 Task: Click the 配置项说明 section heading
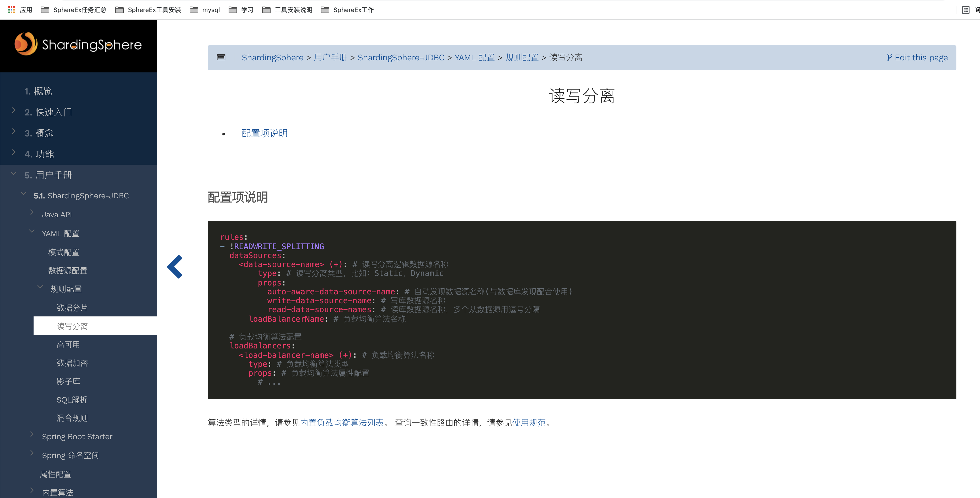pos(238,197)
